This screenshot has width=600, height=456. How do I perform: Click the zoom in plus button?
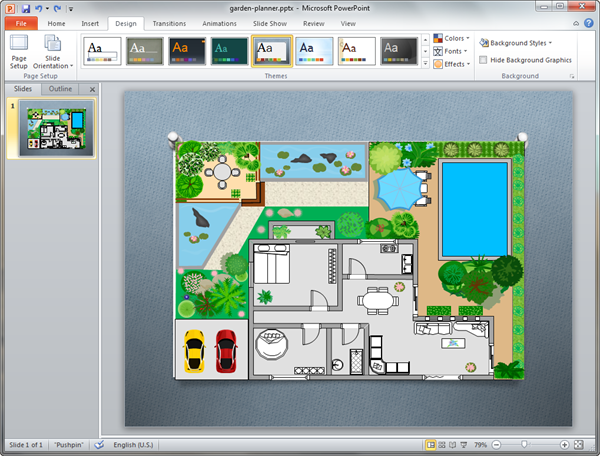coord(565,444)
